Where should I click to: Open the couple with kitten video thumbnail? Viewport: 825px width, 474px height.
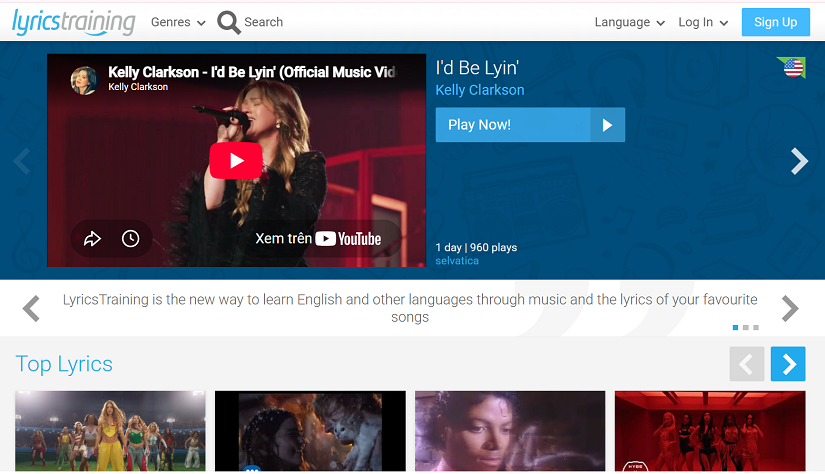click(x=310, y=431)
